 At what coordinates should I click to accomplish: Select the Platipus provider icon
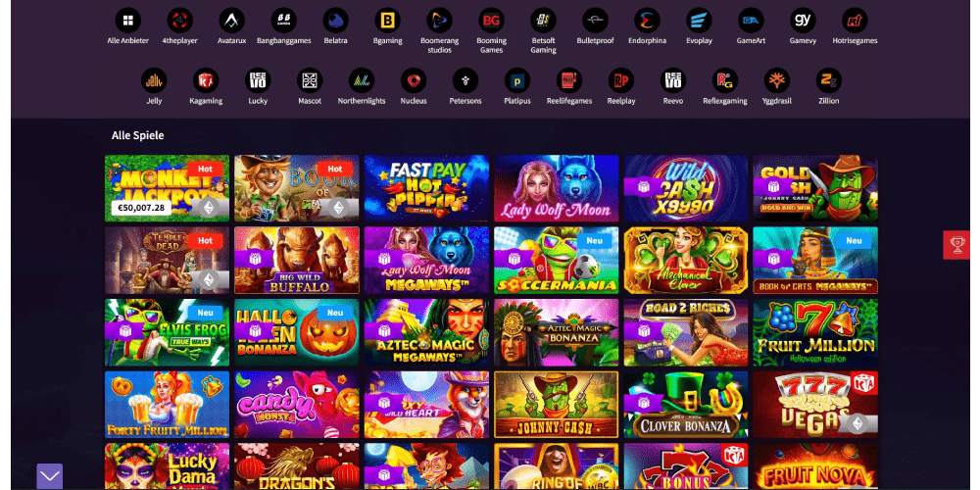point(517,80)
